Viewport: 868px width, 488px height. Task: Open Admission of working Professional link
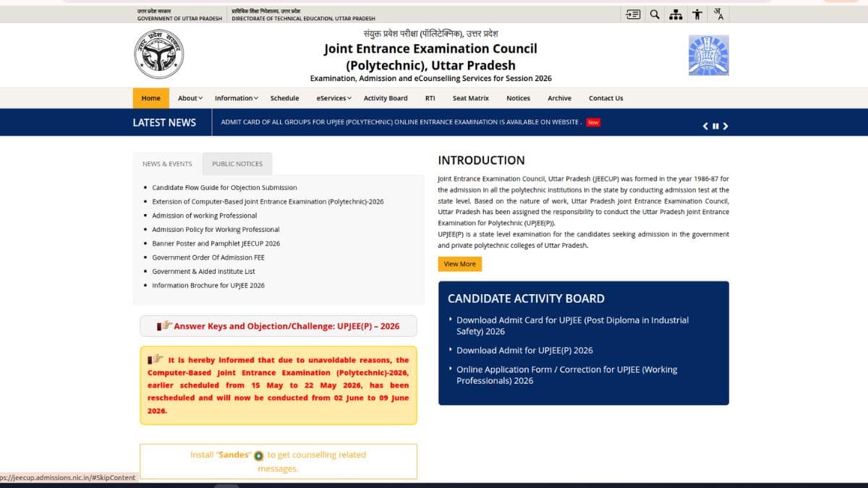(x=204, y=215)
